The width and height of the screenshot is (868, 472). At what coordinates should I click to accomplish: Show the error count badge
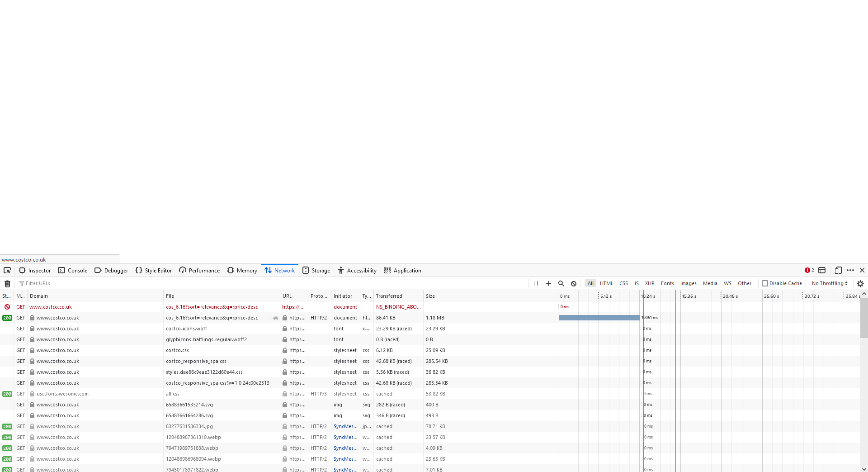point(809,270)
